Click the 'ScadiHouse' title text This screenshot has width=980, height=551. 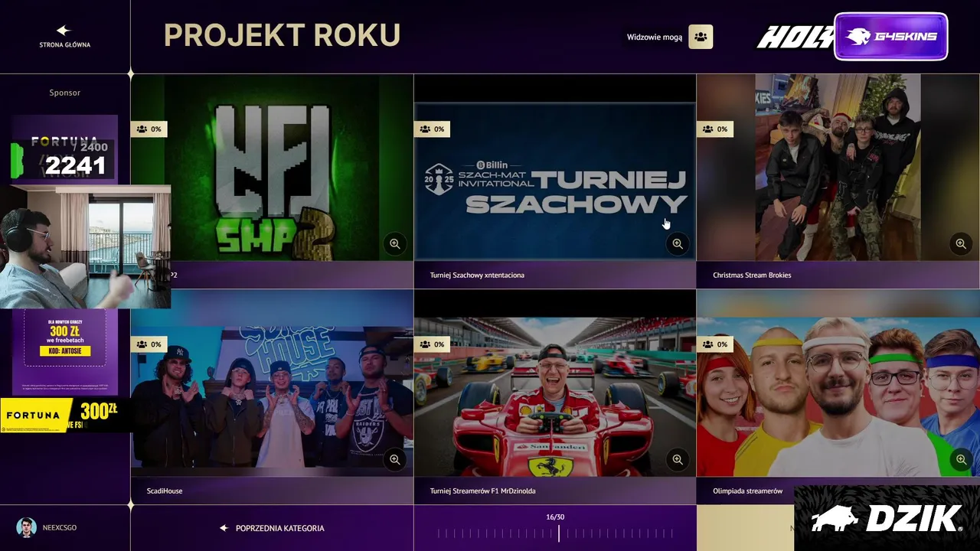(x=165, y=491)
